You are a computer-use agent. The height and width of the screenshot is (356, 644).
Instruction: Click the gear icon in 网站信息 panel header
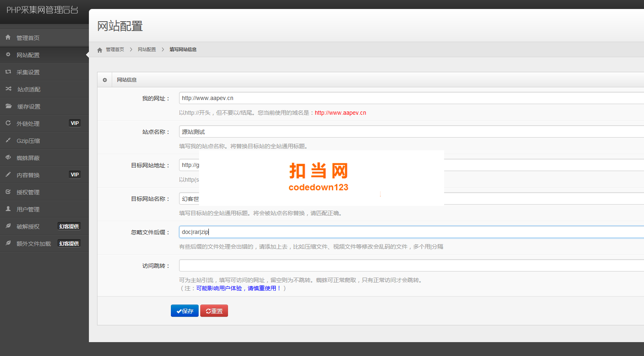[105, 80]
